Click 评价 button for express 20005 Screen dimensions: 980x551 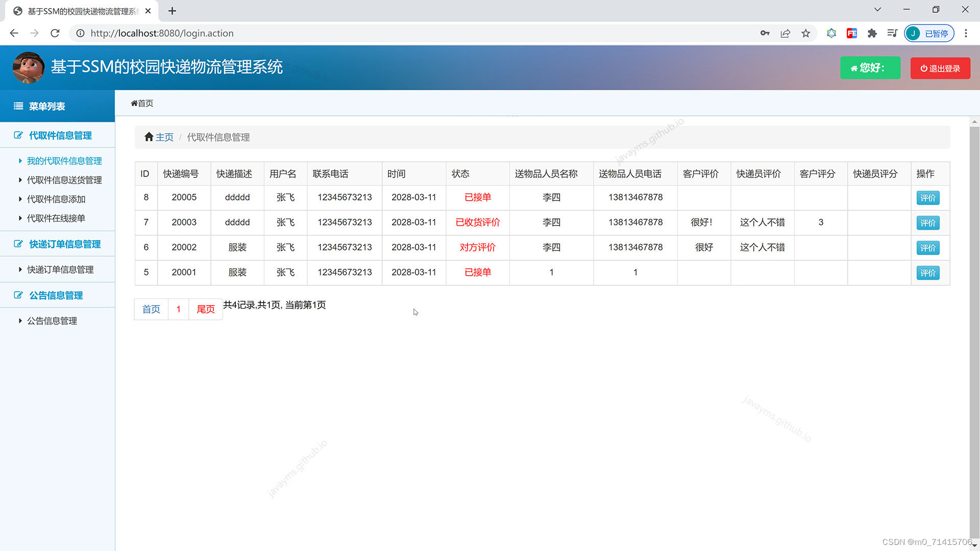point(927,198)
